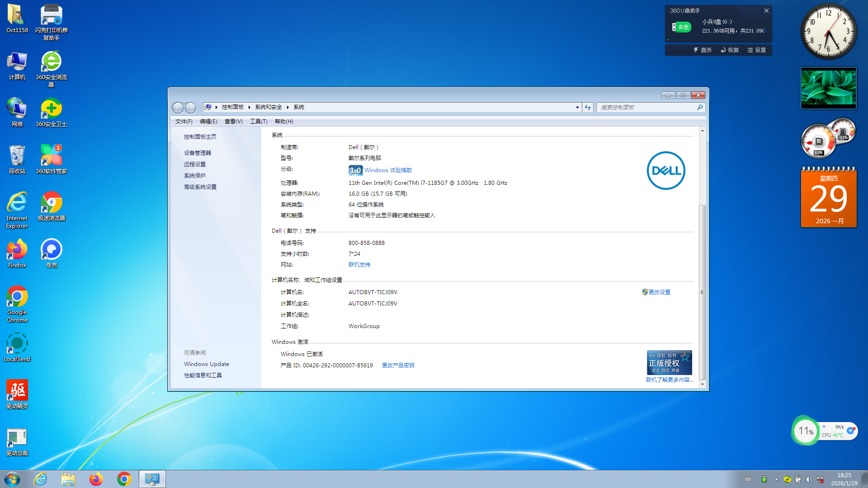
Task: Click the Chrome icon in the taskbar
Action: (124, 479)
